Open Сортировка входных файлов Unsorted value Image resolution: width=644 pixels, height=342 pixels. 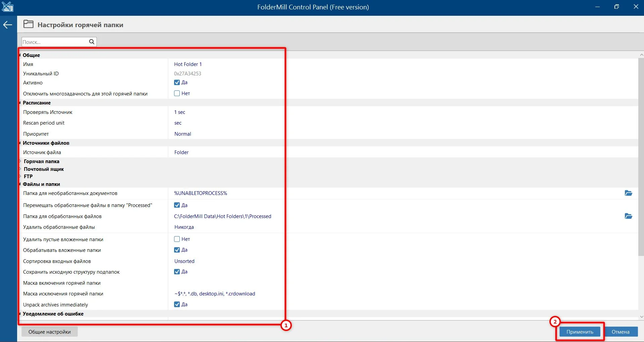coord(184,261)
